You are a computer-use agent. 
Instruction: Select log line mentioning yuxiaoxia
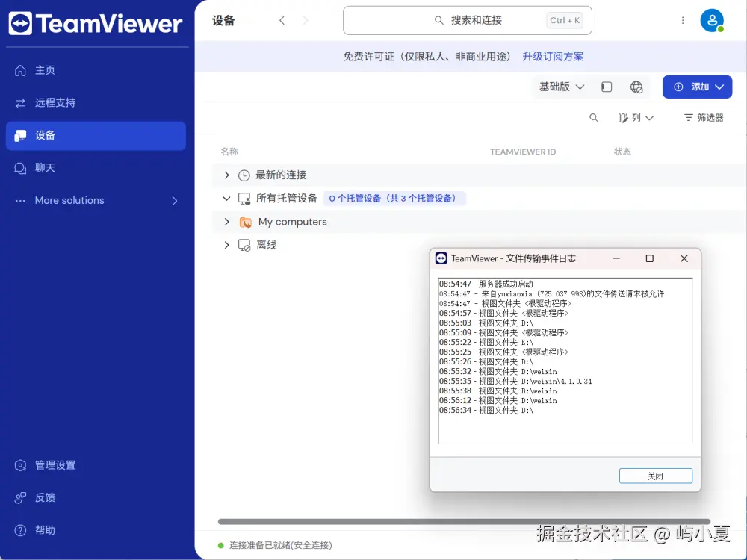coord(551,293)
